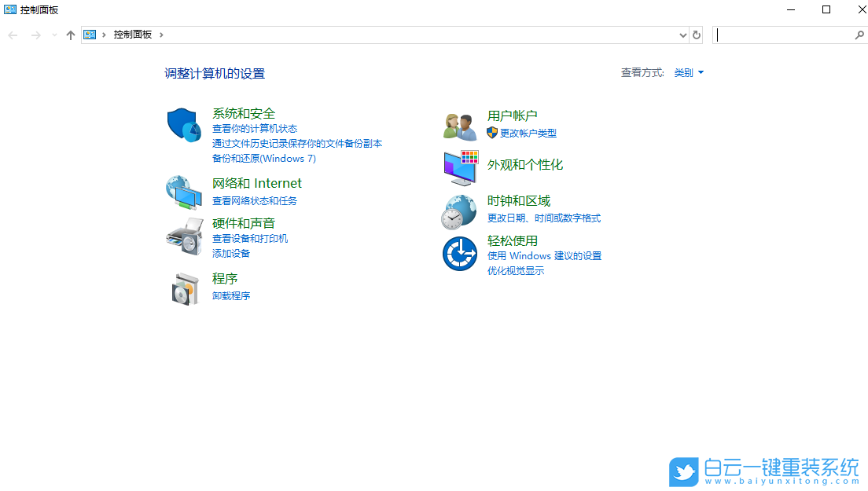This screenshot has height=491, width=868.
Task: Open 外观和个性化 monitor icon
Action: coord(459,166)
